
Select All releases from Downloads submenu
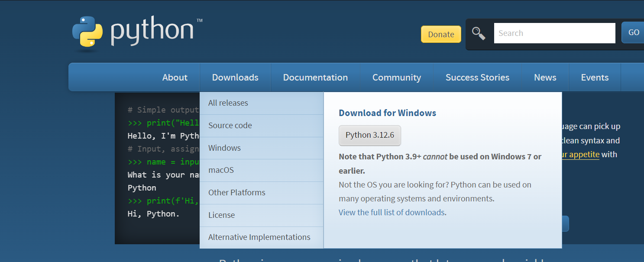(x=262, y=103)
